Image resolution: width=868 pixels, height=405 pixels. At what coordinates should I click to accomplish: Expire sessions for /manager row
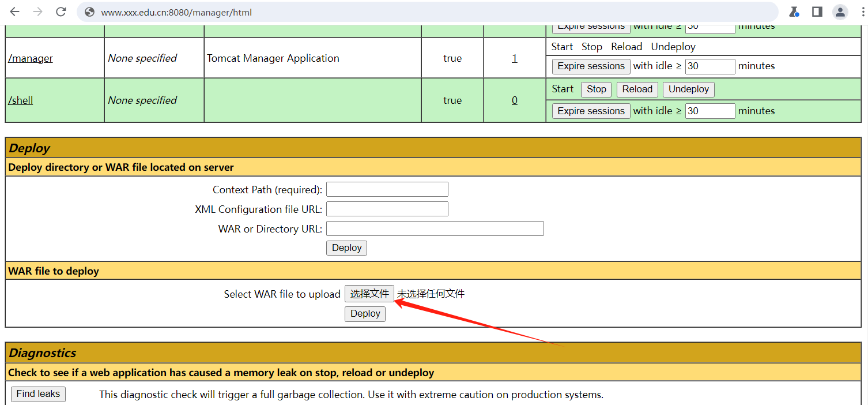point(591,66)
